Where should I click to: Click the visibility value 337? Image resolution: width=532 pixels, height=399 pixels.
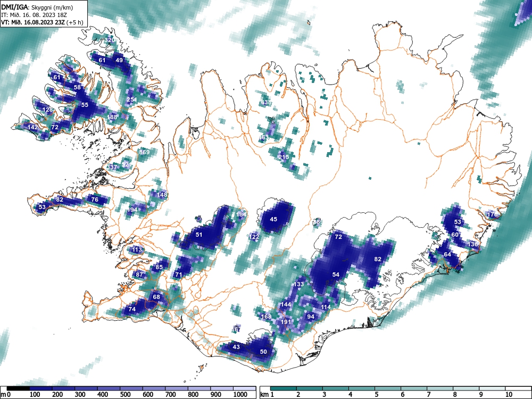point(112,167)
